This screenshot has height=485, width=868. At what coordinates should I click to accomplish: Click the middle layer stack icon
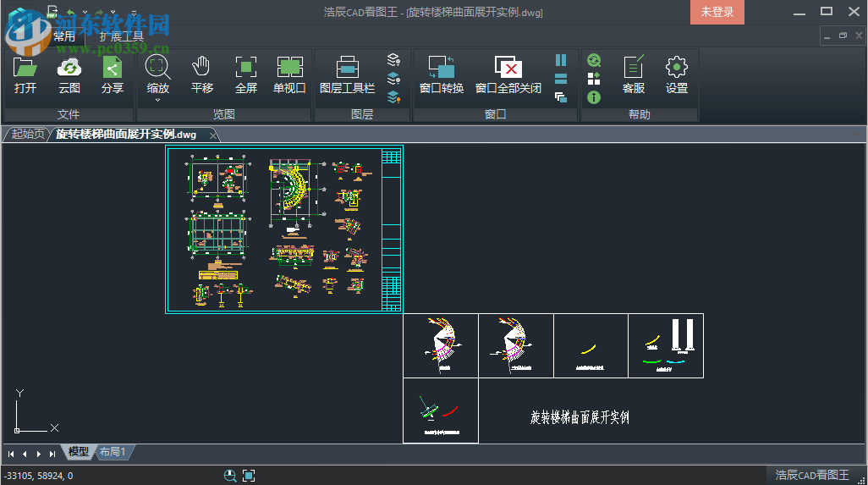[x=393, y=78]
